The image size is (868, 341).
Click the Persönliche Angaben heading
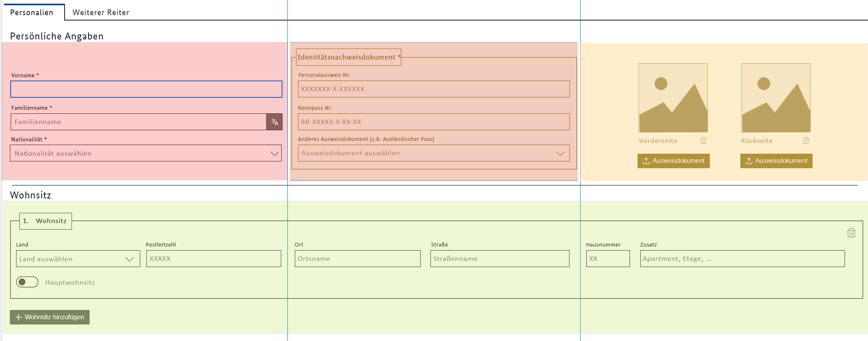pos(57,36)
